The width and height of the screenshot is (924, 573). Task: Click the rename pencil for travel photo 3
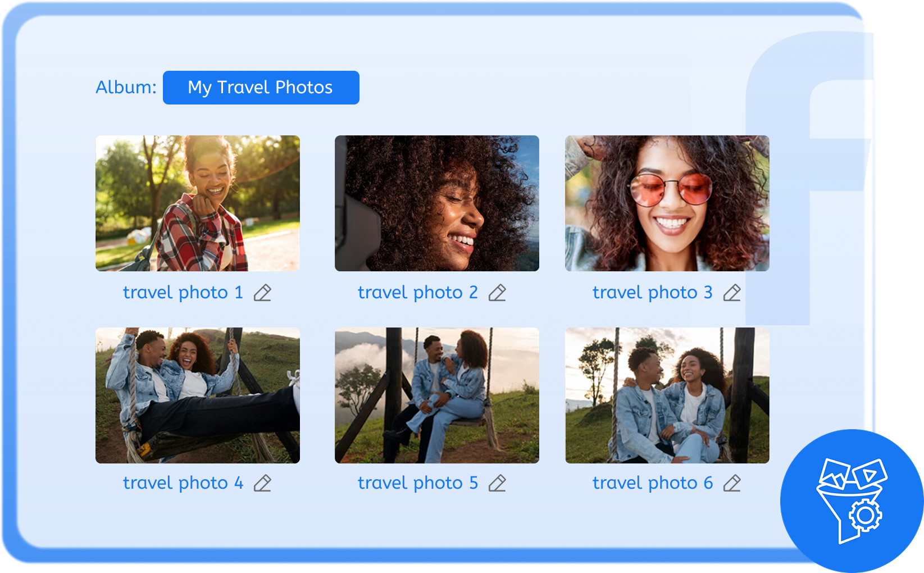click(732, 293)
